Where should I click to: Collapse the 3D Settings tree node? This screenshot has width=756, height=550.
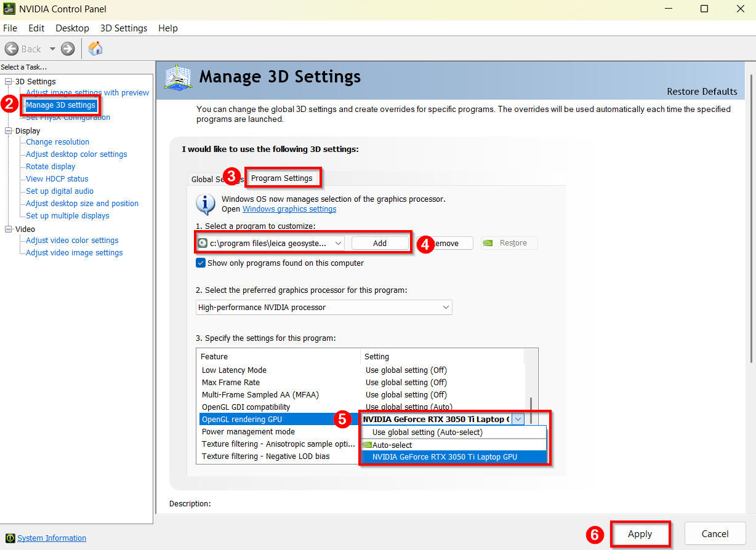click(x=8, y=81)
